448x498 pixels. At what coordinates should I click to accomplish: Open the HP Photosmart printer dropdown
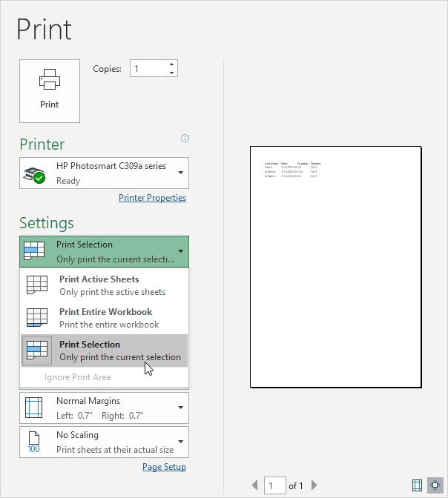click(x=104, y=173)
